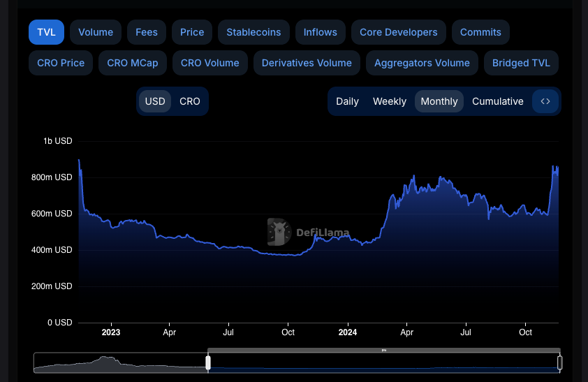Enable the CRO MCap chip
This screenshot has height=382, width=588.
pyautogui.click(x=133, y=63)
